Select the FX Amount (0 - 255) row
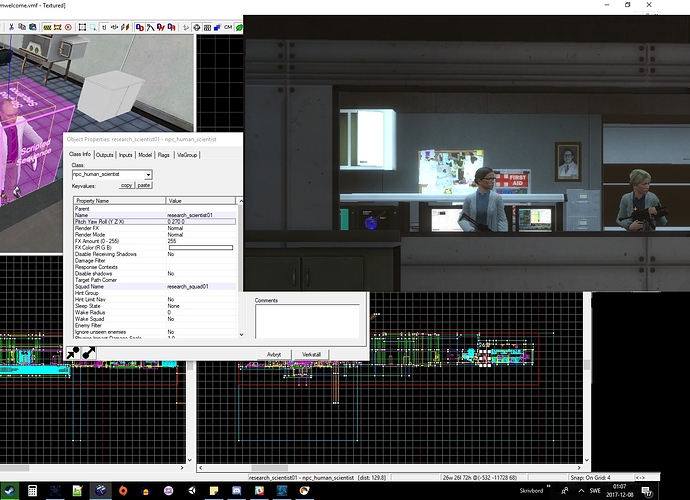 tap(155, 241)
